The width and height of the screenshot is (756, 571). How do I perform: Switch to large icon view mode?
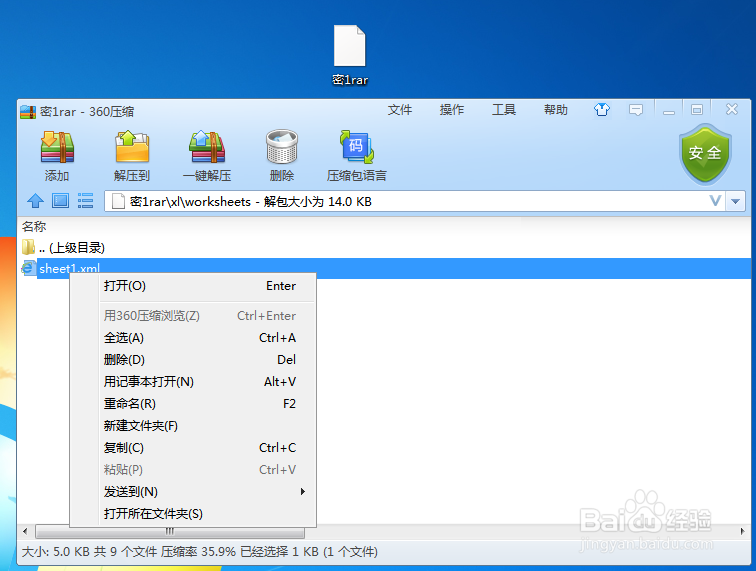(x=60, y=201)
